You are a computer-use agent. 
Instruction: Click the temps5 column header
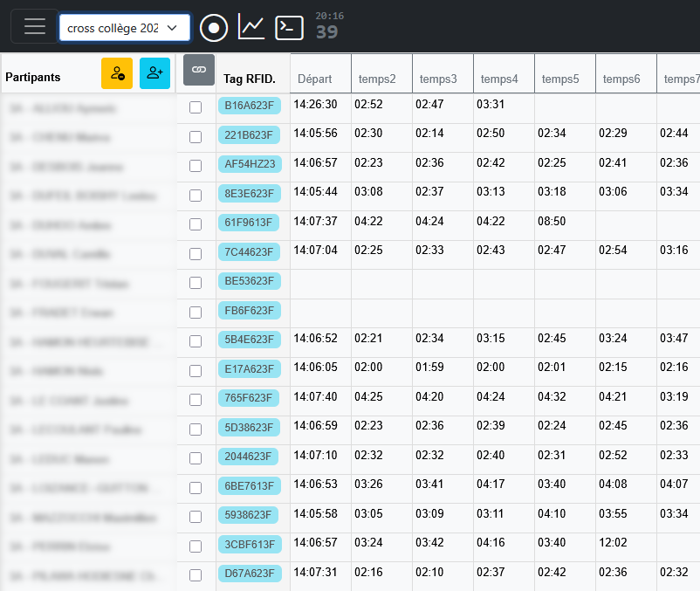(x=566, y=73)
